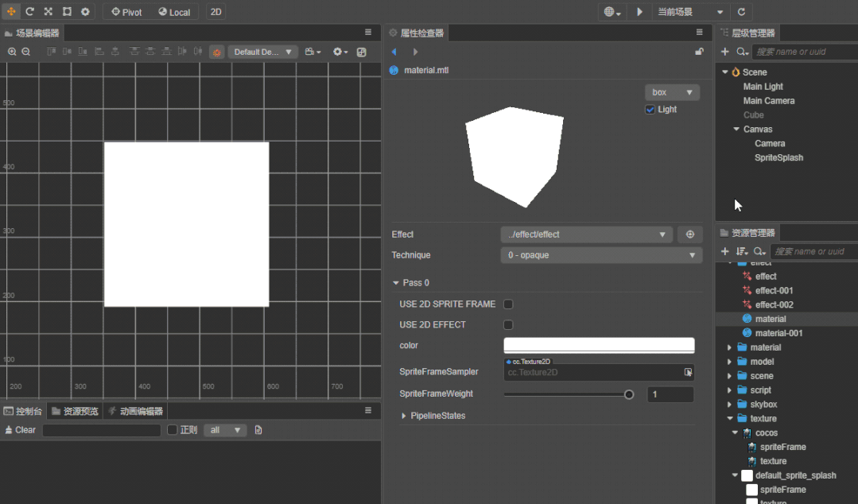
Task: Click the Clear button in console
Action: 20,429
